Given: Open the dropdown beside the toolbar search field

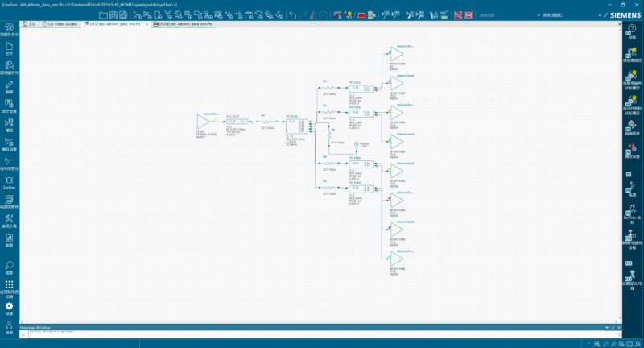Looking at the screenshot, I should pyautogui.click(x=539, y=15).
